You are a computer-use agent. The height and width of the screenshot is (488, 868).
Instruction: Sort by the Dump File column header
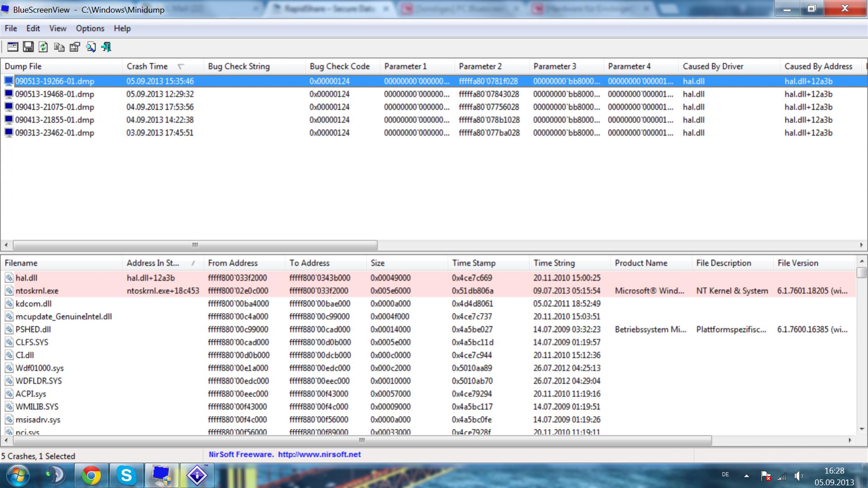point(62,66)
